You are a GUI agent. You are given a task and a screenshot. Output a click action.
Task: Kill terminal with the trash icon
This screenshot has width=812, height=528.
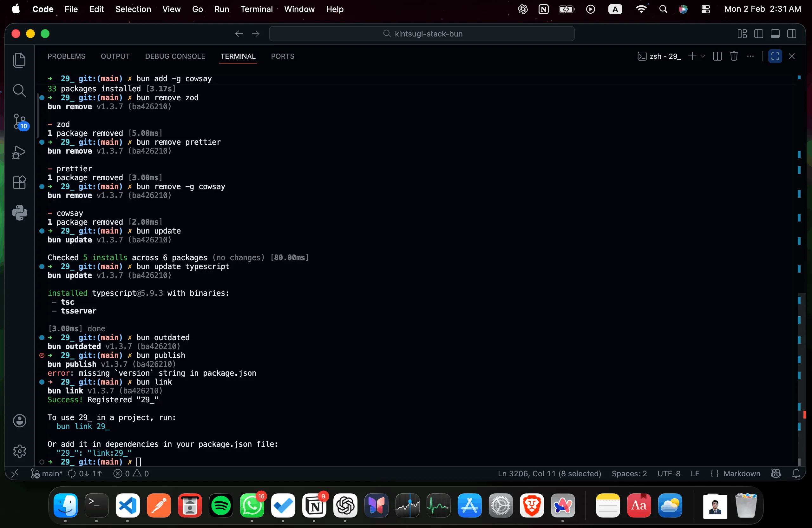pos(734,56)
